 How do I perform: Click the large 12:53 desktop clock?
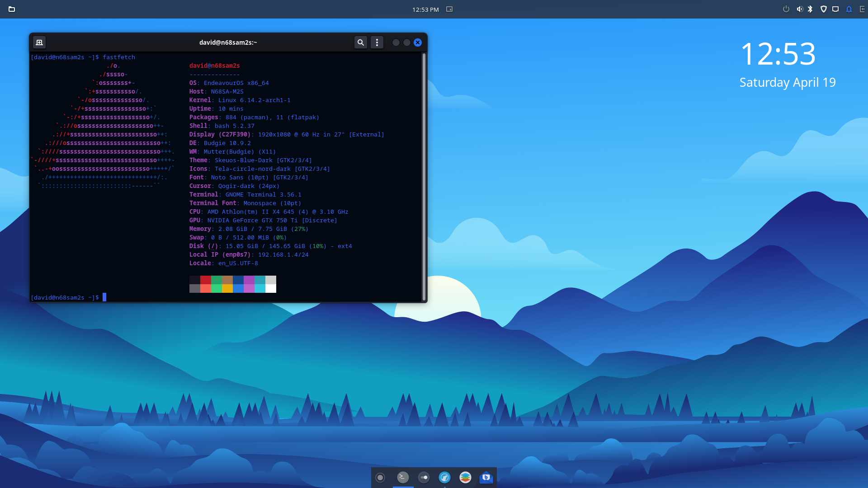[x=778, y=54]
